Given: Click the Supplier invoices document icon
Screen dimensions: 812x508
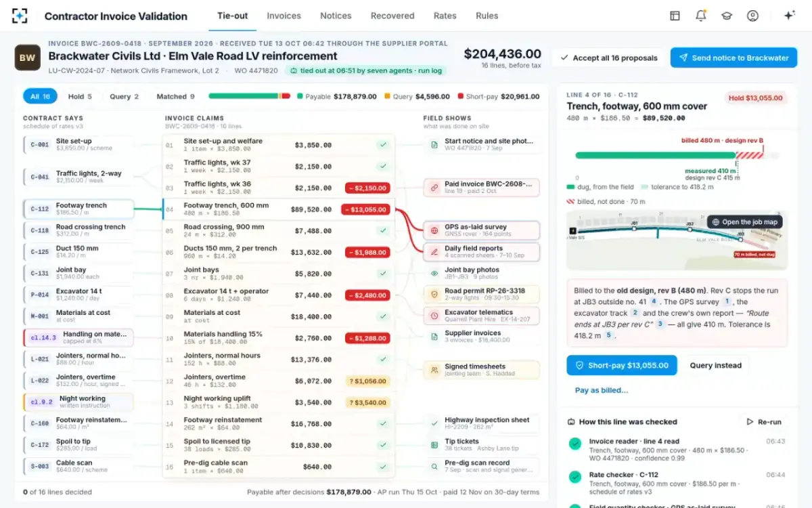Looking at the screenshot, I should point(434,337).
